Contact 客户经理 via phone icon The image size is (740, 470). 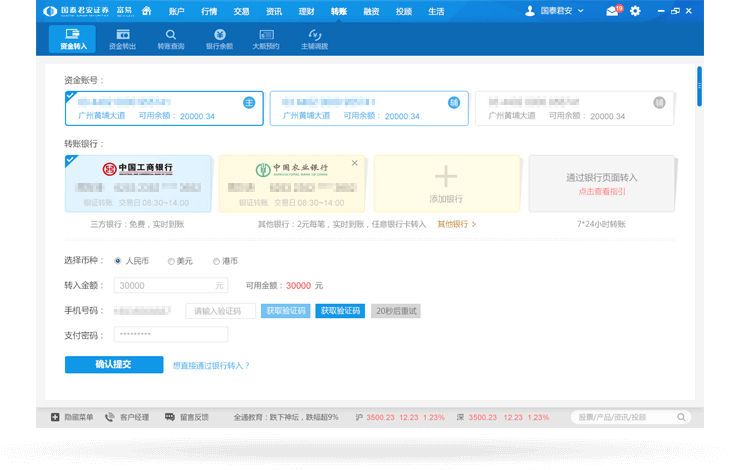[x=109, y=417]
